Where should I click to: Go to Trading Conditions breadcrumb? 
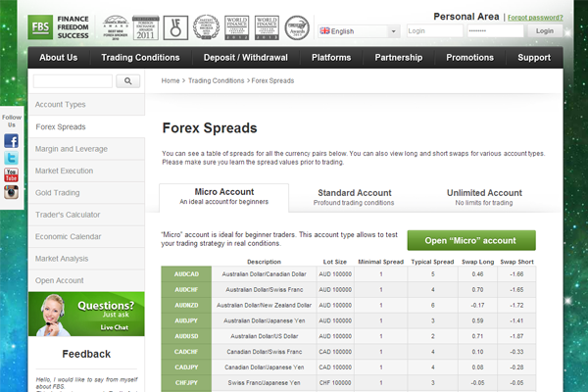tap(216, 80)
